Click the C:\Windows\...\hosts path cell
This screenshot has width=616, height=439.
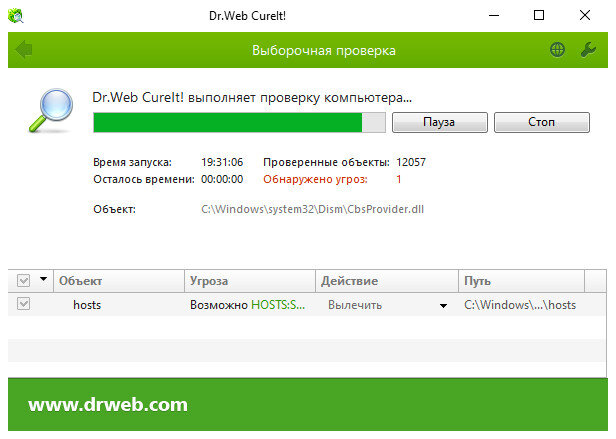pyautogui.click(x=520, y=305)
